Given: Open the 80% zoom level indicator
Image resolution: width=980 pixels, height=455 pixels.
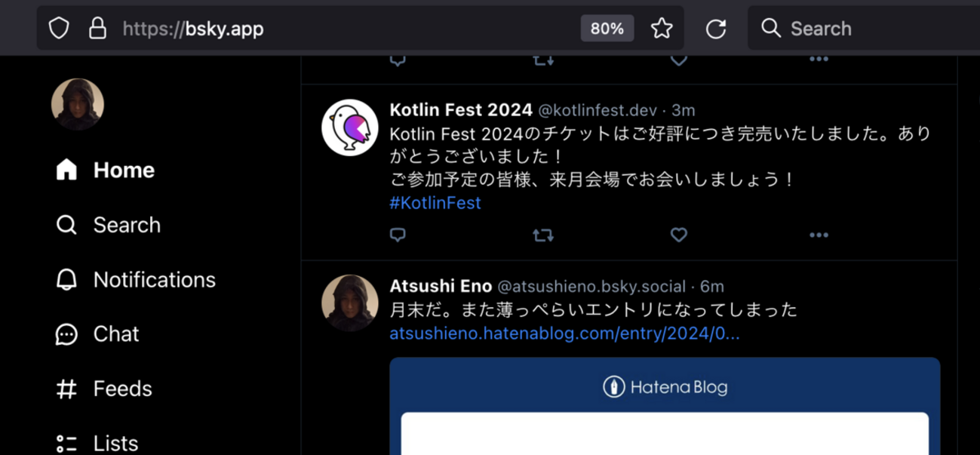Looking at the screenshot, I should [x=607, y=29].
